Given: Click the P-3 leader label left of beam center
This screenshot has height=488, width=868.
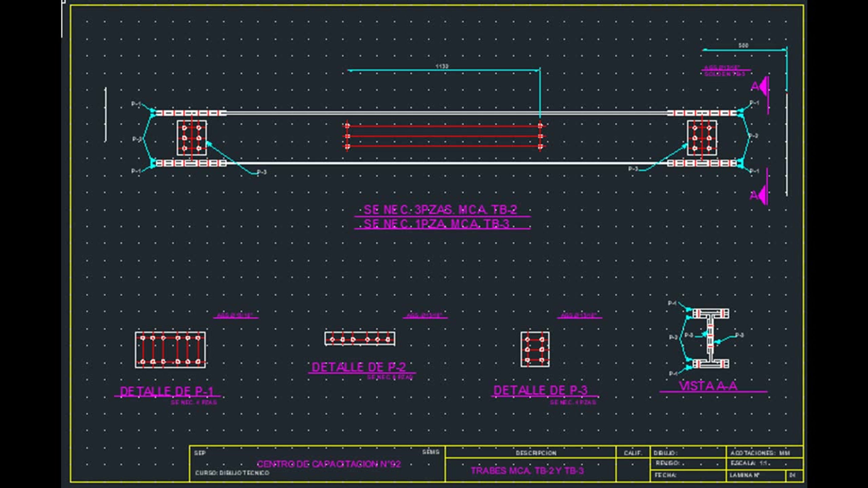Looking at the screenshot, I should [x=262, y=172].
